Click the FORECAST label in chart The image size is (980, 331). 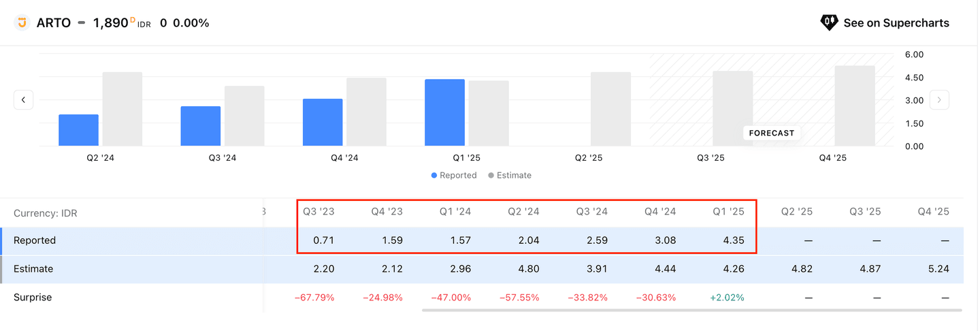[x=771, y=133]
